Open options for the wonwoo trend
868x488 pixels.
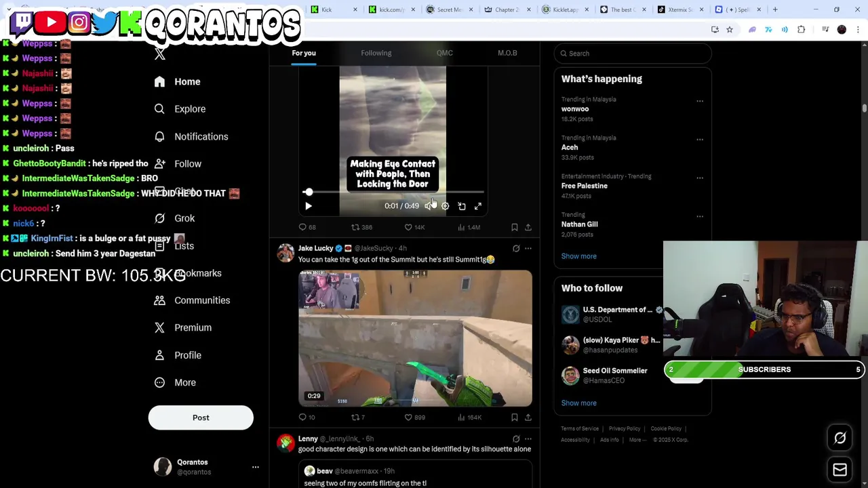coord(700,101)
